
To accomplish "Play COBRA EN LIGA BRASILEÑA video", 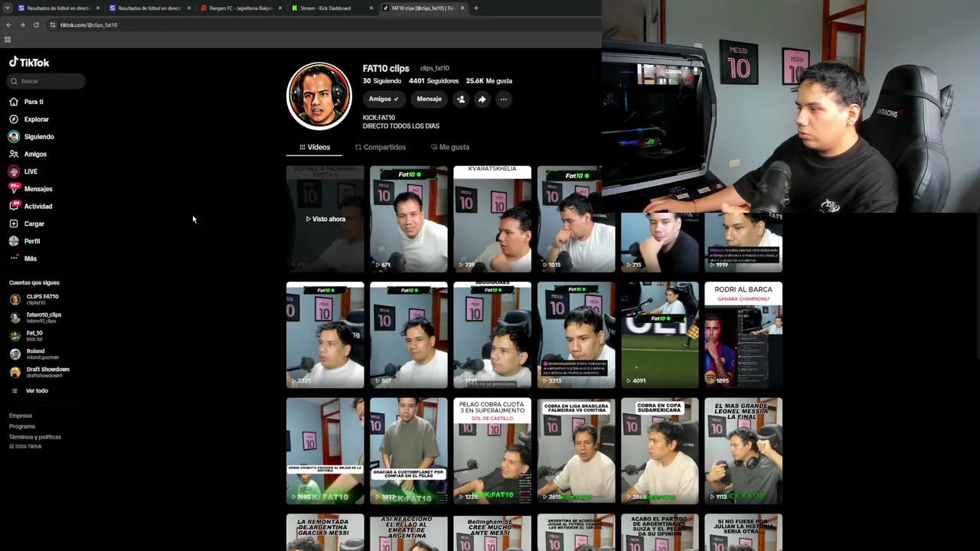I will click(576, 451).
